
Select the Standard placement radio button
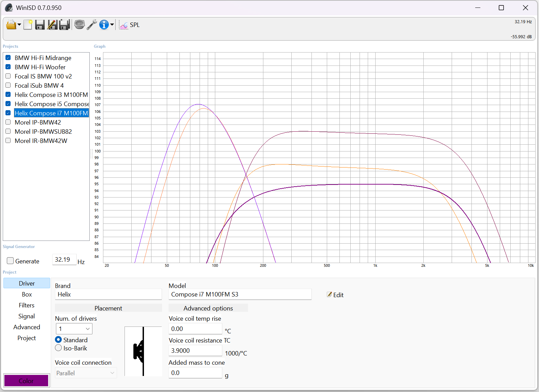pyautogui.click(x=58, y=340)
